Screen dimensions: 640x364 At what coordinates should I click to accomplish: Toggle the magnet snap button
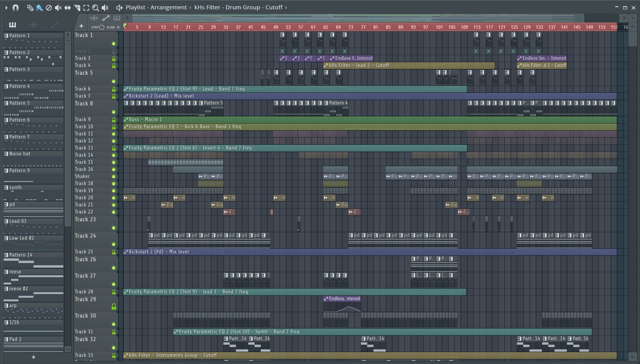click(16, 8)
